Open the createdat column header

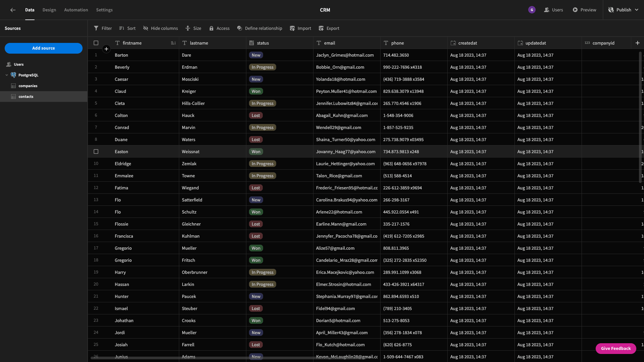click(x=481, y=43)
